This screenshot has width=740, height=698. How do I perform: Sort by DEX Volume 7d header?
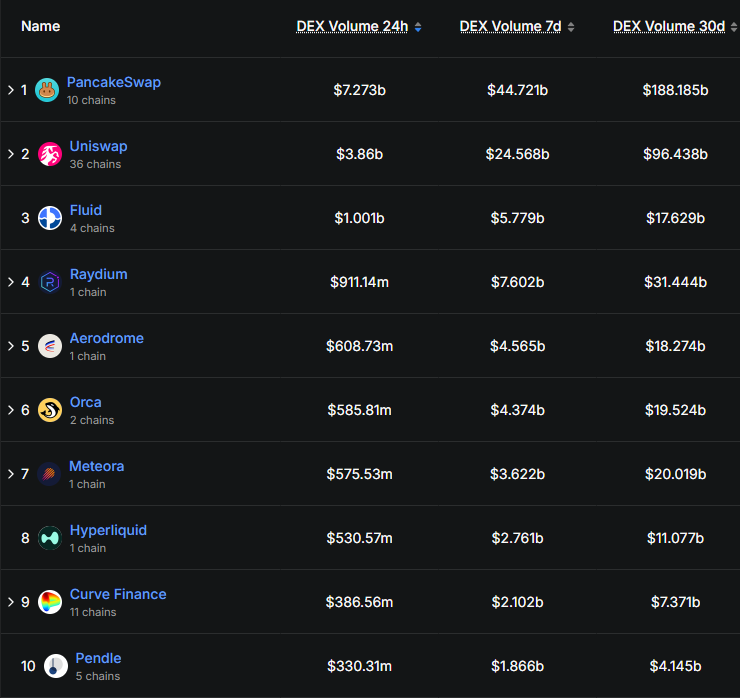click(511, 26)
